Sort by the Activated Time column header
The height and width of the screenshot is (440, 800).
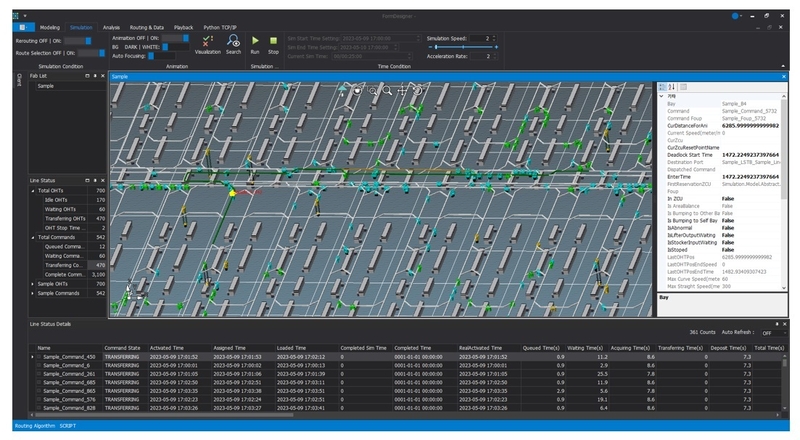point(179,348)
